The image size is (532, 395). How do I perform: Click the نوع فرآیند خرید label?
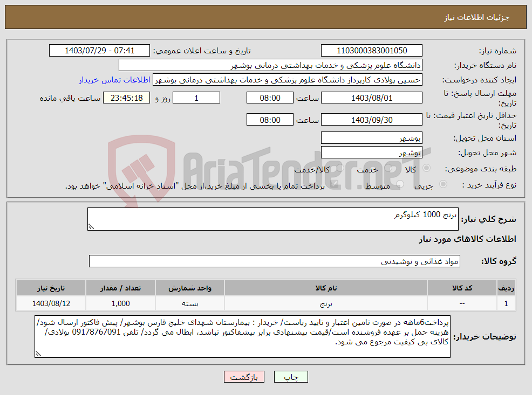tap(489, 185)
